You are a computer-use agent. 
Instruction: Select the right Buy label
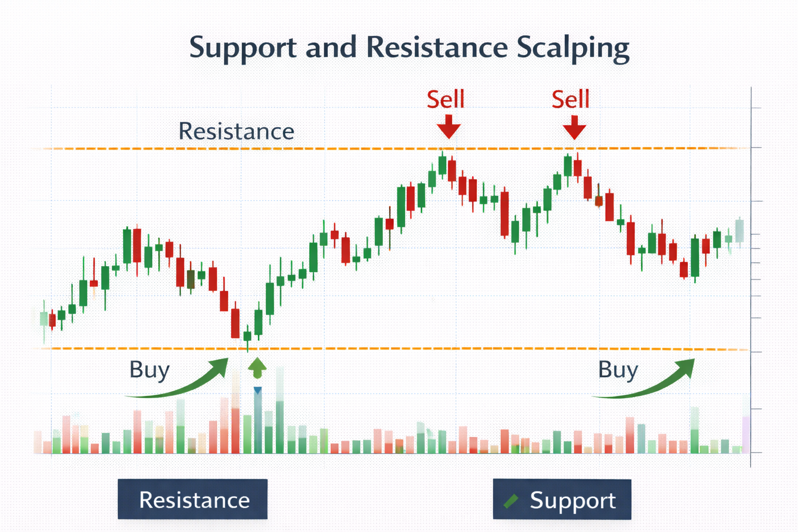click(618, 370)
